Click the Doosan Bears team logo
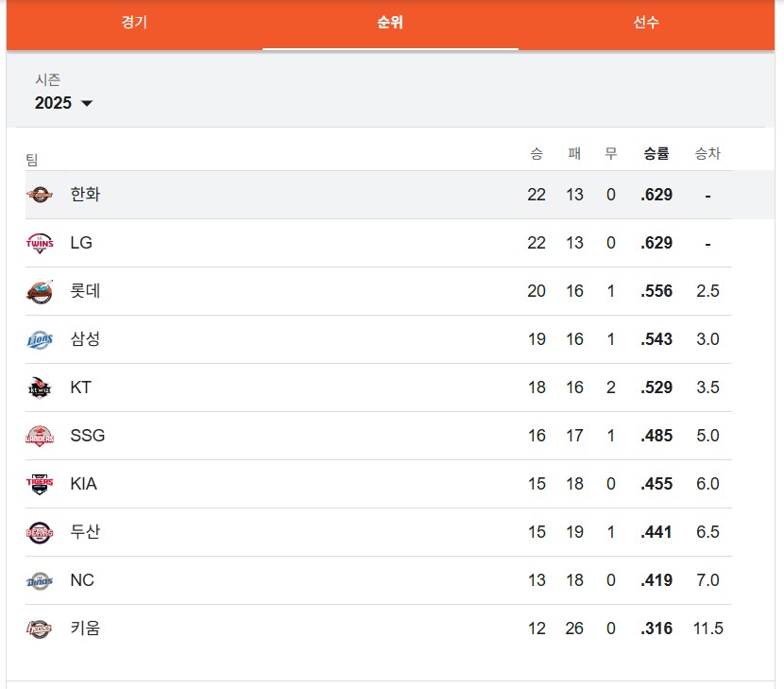The height and width of the screenshot is (689, 784). (x=40, y=532)
